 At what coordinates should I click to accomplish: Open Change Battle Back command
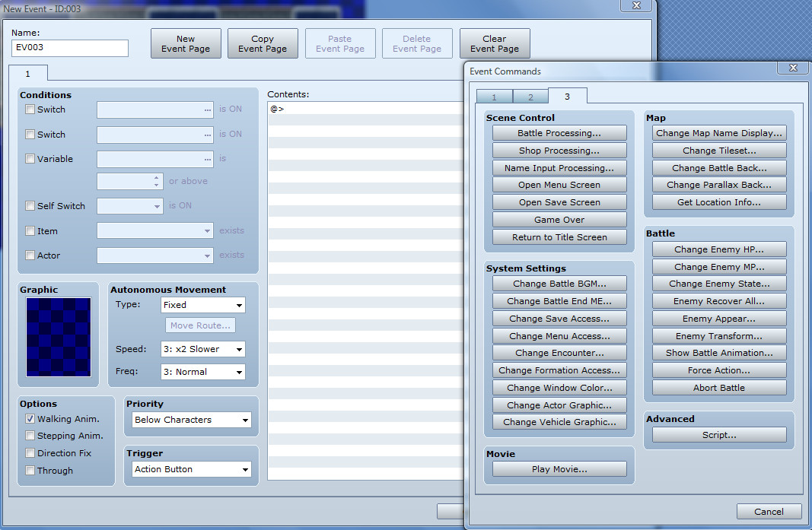(719, 168)
